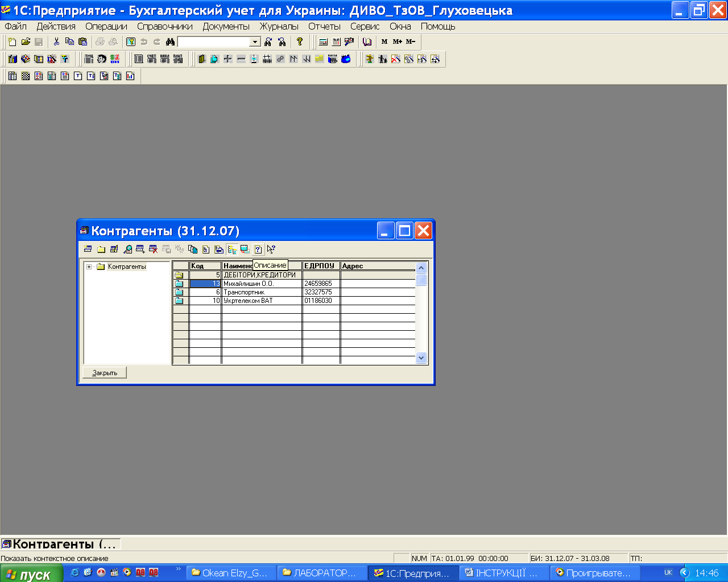
Task: Click the M- memory subtract button
Action: tap(411, 42)
